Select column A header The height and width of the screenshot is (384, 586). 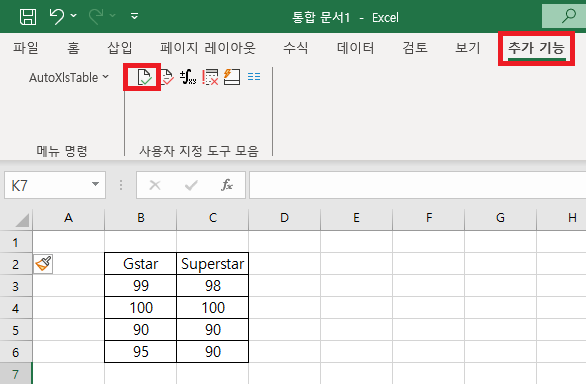68,218
